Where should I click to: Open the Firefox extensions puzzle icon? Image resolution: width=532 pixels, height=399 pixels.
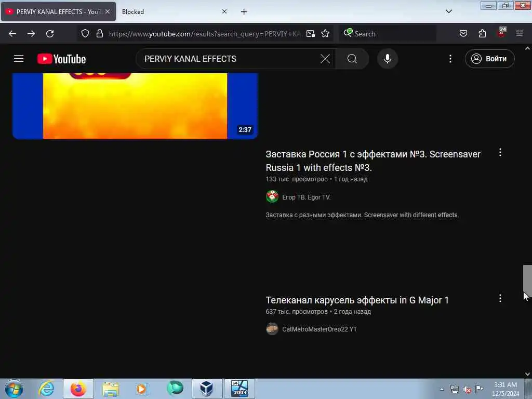click(482, 33)
